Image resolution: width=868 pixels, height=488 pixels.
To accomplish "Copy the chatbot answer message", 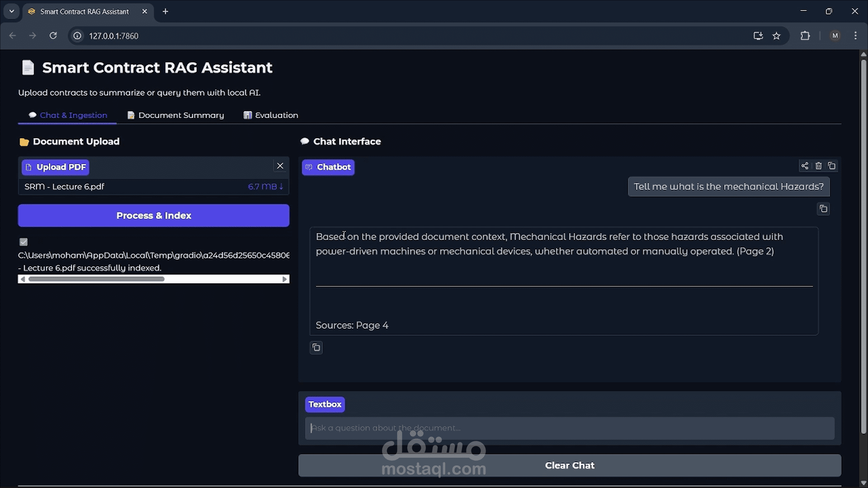I will (316, 347).
